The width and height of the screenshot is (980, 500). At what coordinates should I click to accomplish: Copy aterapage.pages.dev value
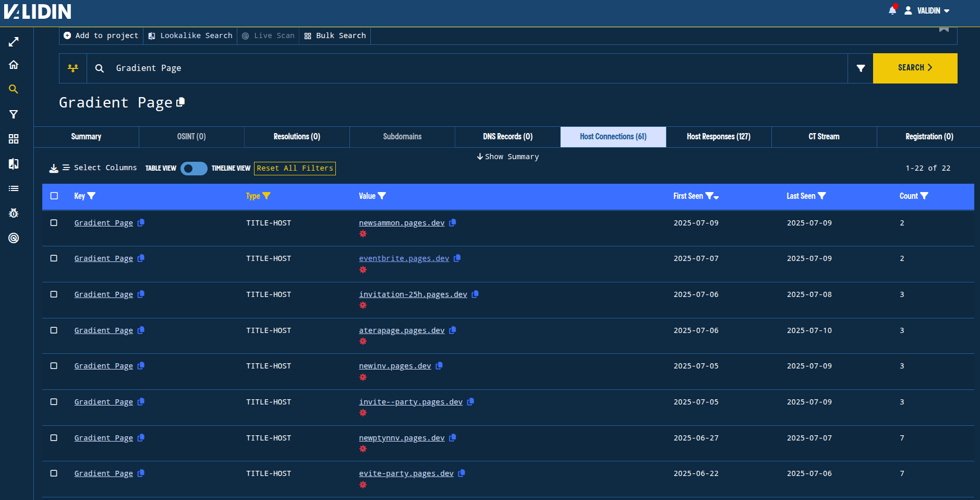point(453,330)
